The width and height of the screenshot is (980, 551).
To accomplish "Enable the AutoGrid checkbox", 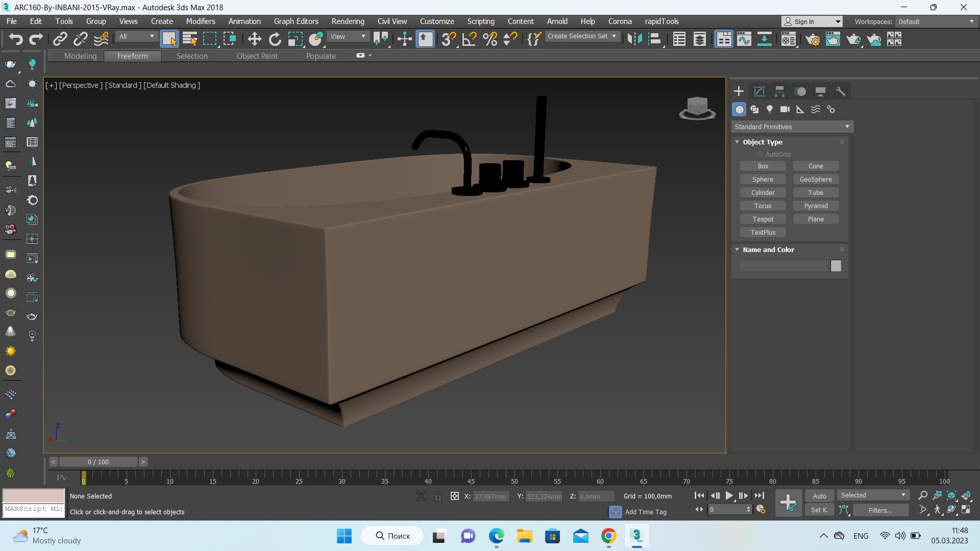I will pos(760,154).
